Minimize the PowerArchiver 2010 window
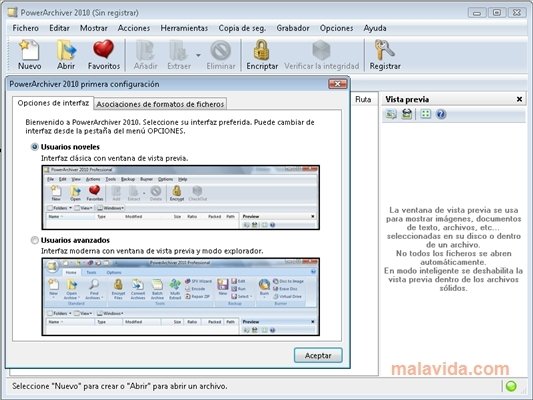Screen dimensions: 533x400 pos(477,13)
